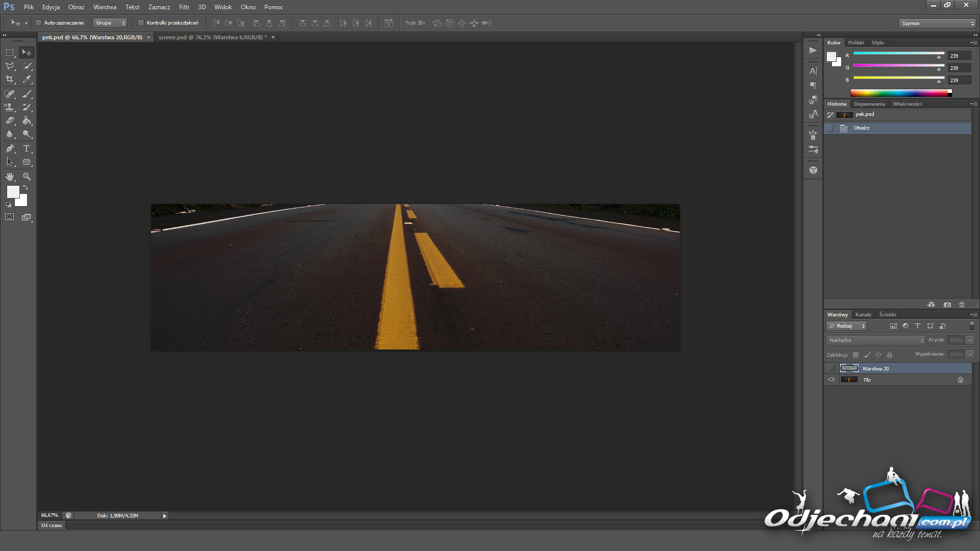Viewport: 980px width, 551px height.
Task: Select the Rounded Rectangle shape tool
Action: pos(27,162)
